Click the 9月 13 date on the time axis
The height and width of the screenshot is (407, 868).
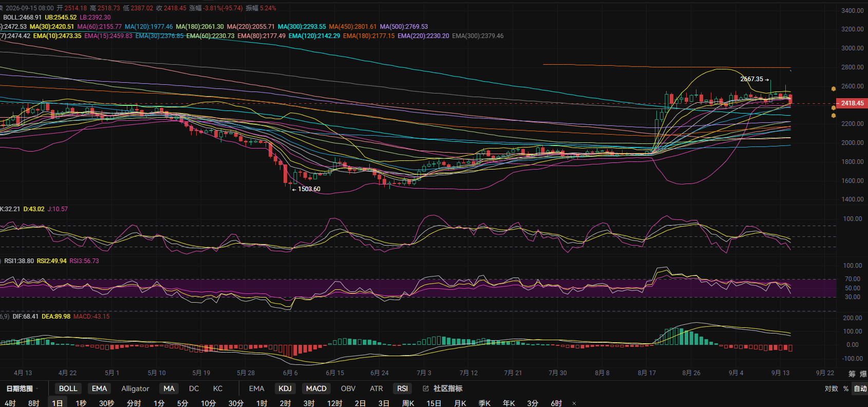(780, 373)
